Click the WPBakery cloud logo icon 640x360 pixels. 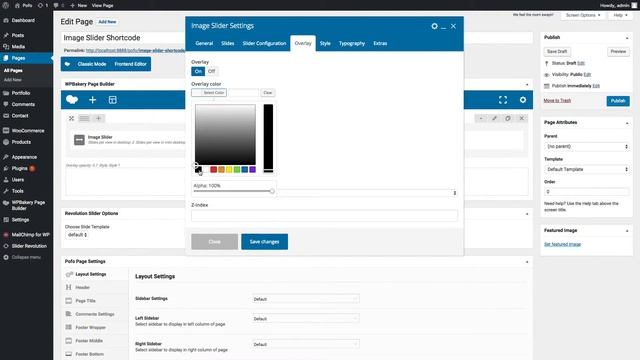[x=72, y=100]
